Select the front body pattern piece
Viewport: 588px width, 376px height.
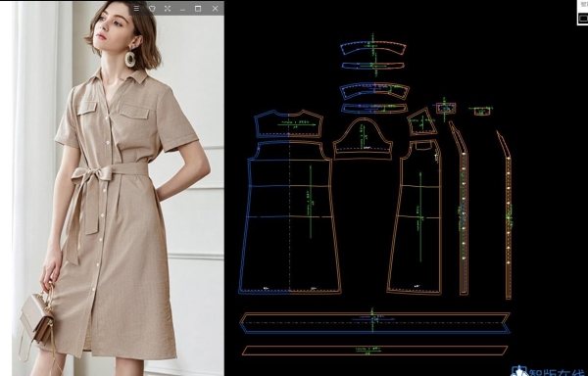415,217
